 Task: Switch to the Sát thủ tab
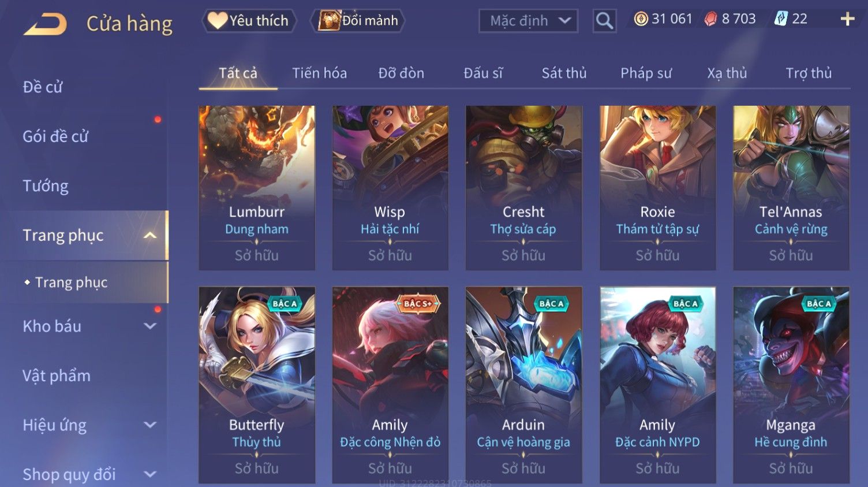[564, 73]
